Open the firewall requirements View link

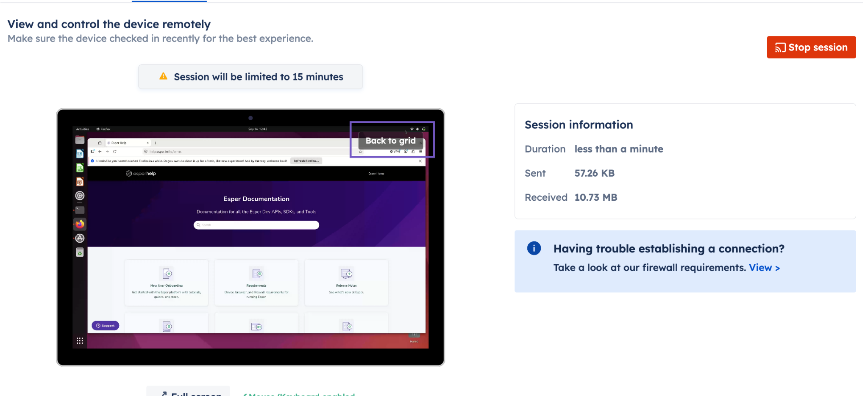pyautogui.click(x=764, y=268)
